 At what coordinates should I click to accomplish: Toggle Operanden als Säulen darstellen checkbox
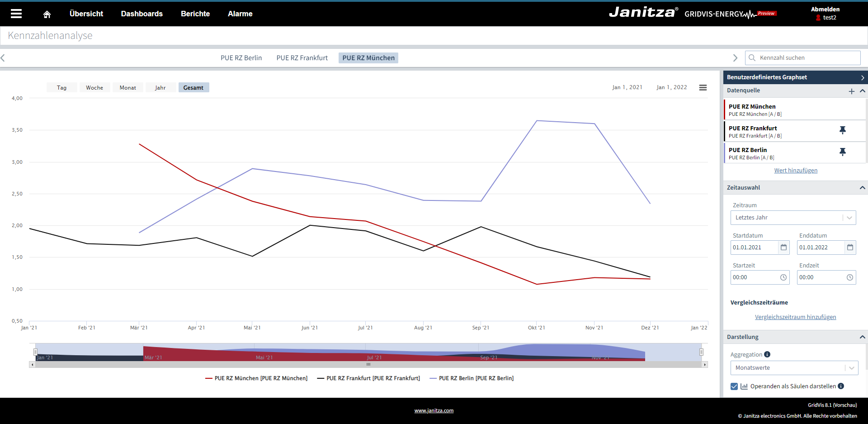point(734,386)
